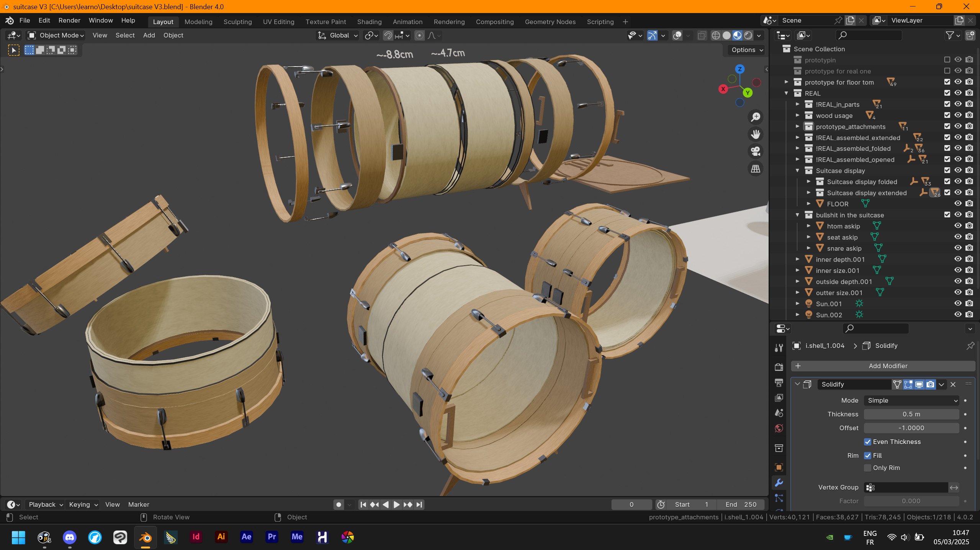Open the Render menu

69,20
